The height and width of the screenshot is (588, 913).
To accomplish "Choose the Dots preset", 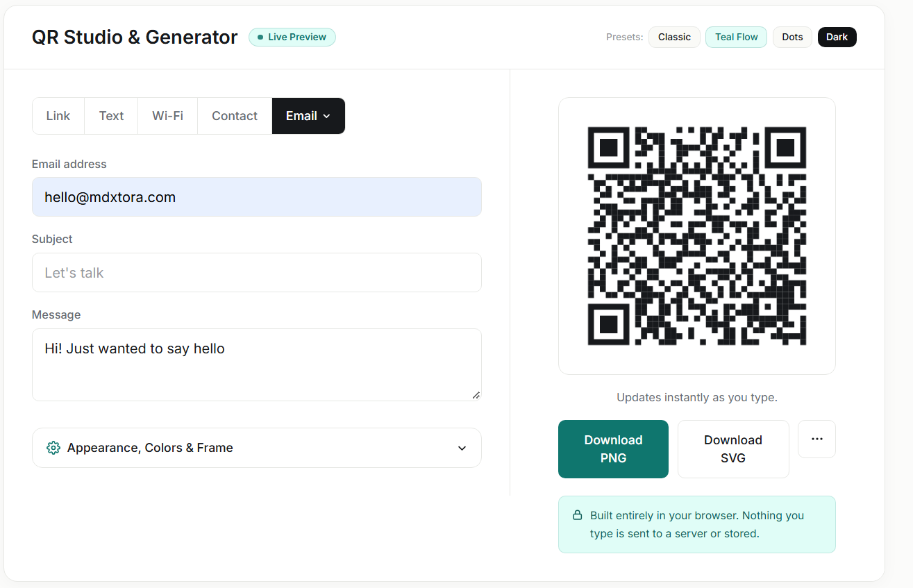I will 792,37.
